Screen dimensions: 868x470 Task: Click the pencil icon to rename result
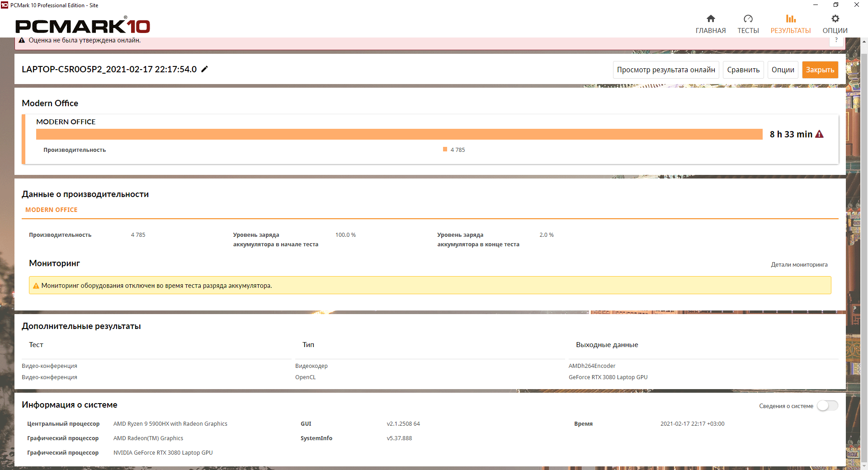(204, 69)
